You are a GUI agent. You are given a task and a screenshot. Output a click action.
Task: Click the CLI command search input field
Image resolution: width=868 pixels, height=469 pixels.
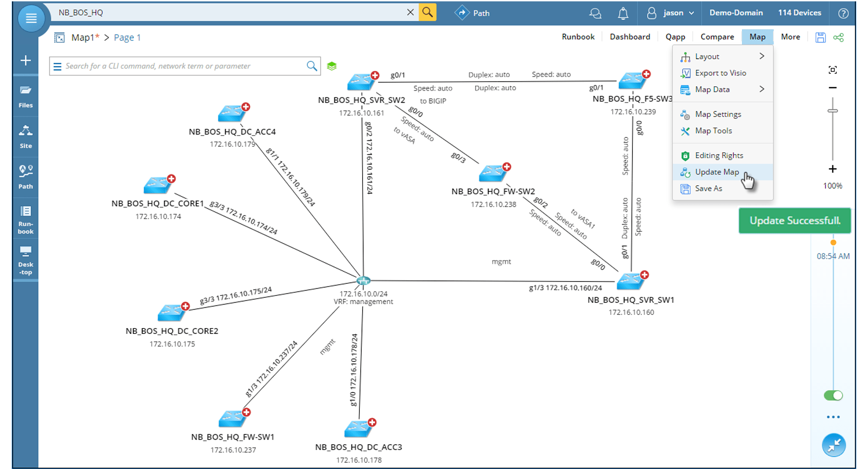(181, 66)
